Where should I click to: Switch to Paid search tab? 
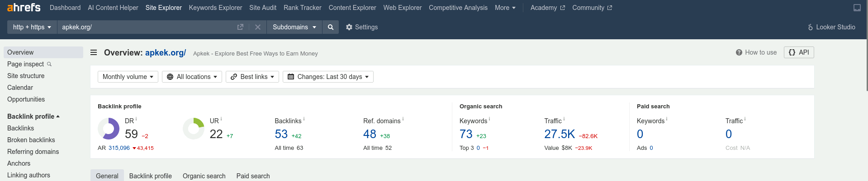tap(253, 176)
